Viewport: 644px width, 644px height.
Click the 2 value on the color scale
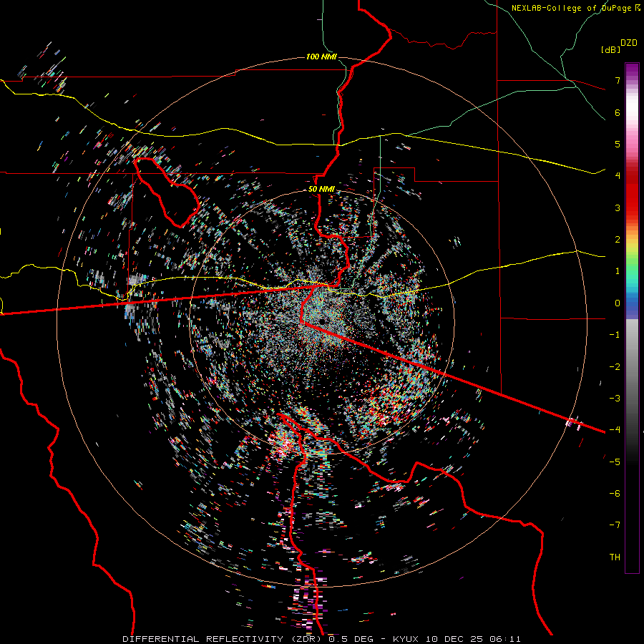[618, 240]
